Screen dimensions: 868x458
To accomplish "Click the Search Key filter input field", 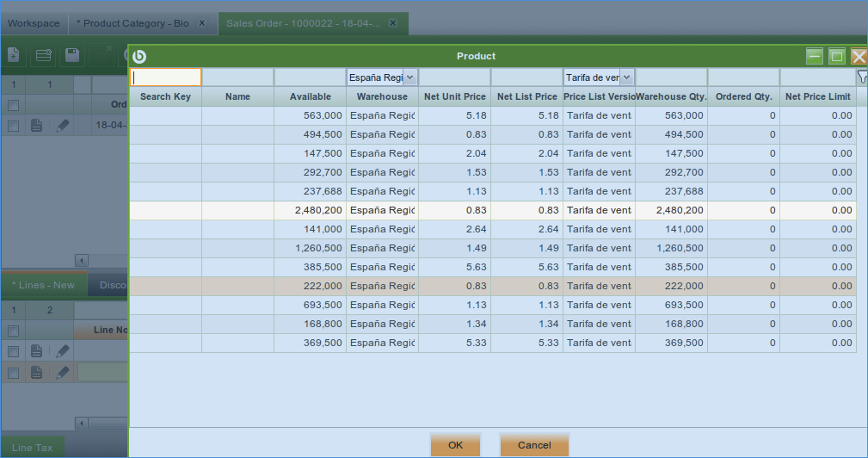I will (x=166, y=77).
